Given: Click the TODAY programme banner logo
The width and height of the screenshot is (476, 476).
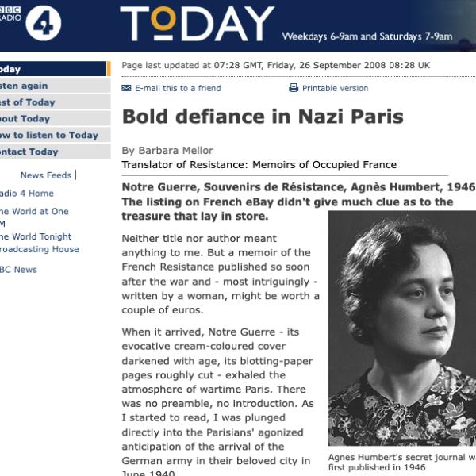Looking at the screenshot, I should tap(197, 24).
